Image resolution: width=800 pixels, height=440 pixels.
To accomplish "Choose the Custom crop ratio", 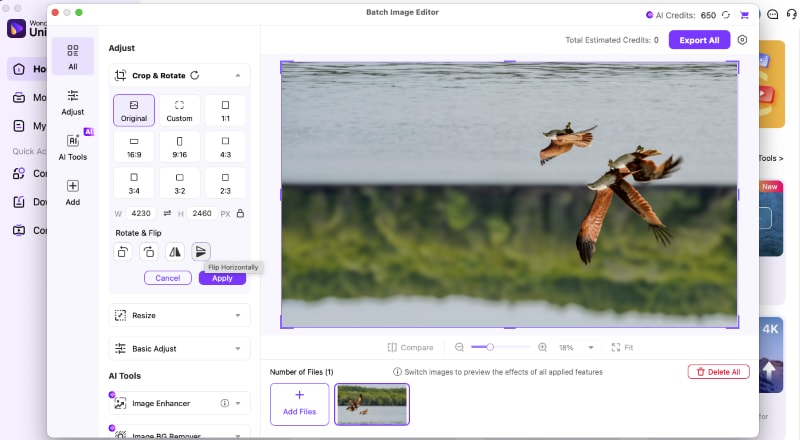I will 180,111.
